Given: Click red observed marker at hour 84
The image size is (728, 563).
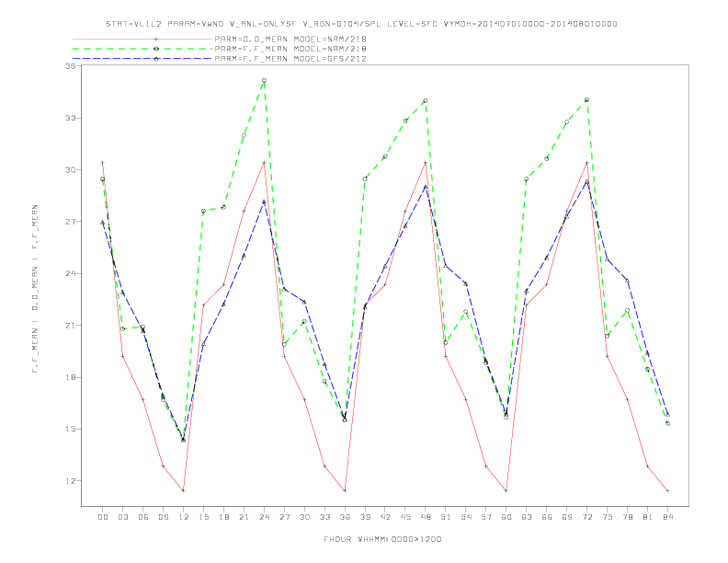Looking at the screenshot, I should [667, 490].
